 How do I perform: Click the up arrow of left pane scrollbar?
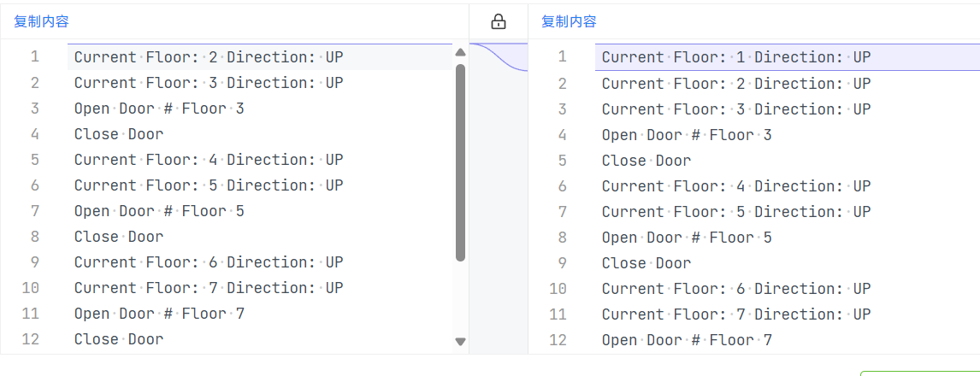pos(461,52)
